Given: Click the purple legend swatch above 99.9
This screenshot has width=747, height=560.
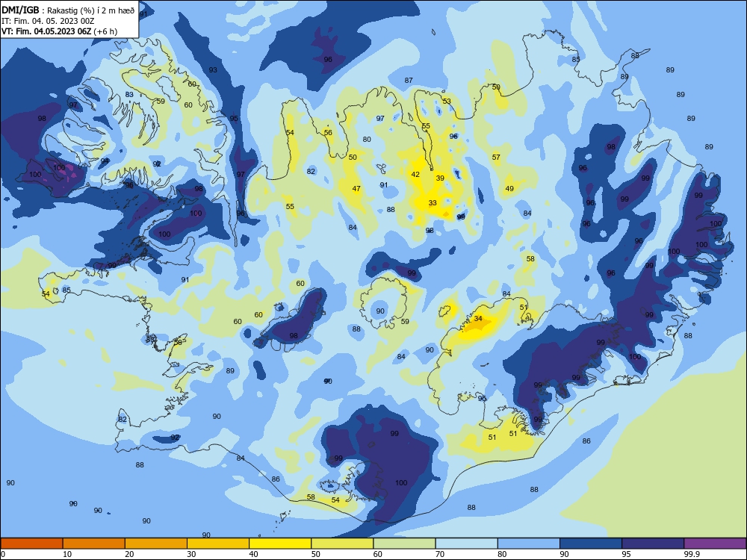Looking at the screenshot, I should tap(715, 544).
